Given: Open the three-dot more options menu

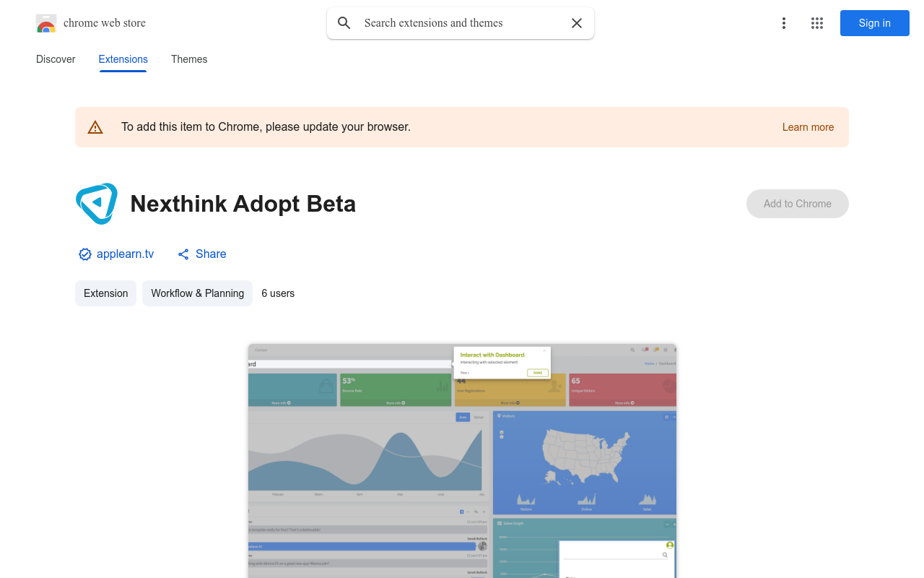Looking at the screenshot, I should tap(784, 23).
